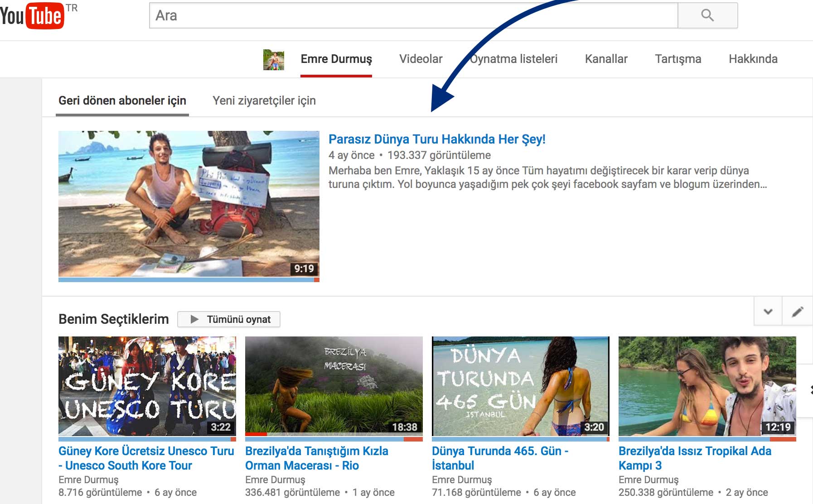This screenshot has width=813, height=504.
Task: Select Geri dönen aboneler için view
Action: (x=122, y=101)
